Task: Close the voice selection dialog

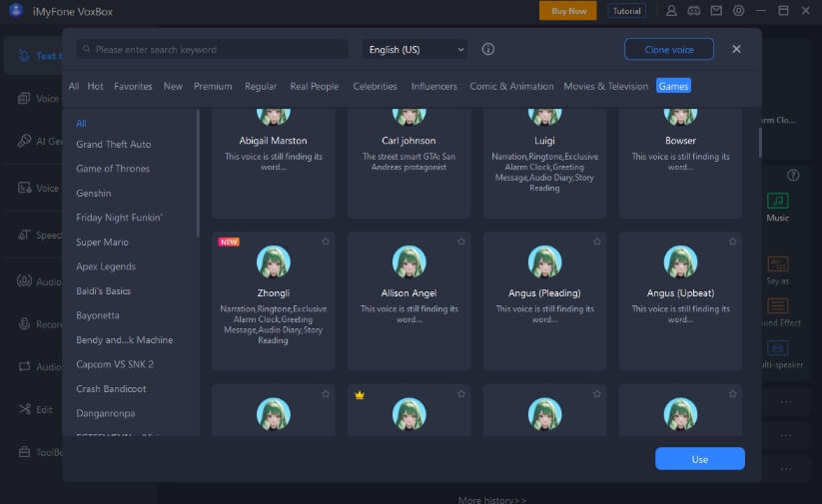Action: coord(736,49)
